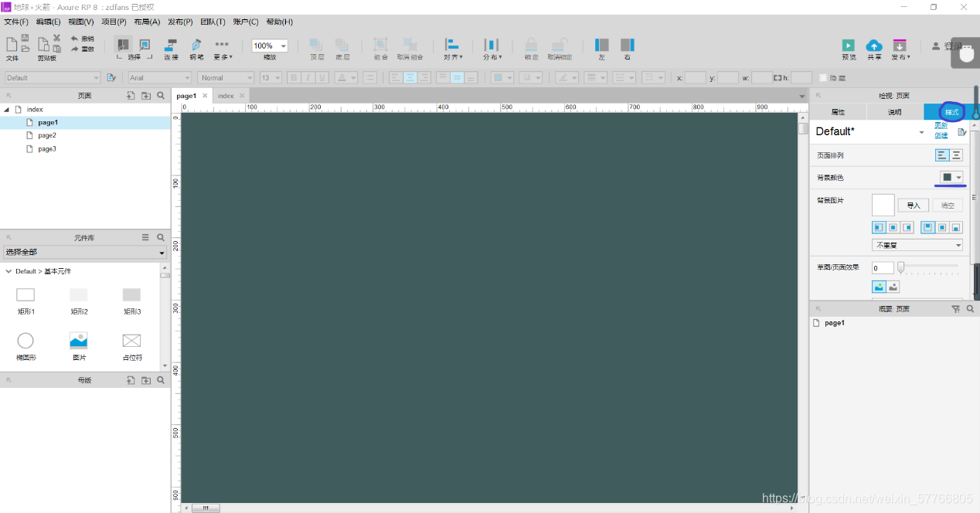Open the 编辑(E) menu

coord(49,22)
